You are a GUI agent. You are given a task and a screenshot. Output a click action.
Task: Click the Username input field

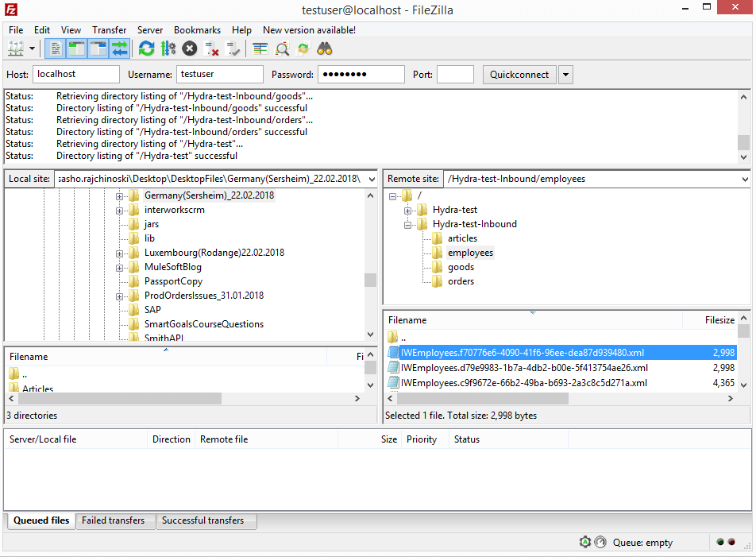[x=220, y=74]
